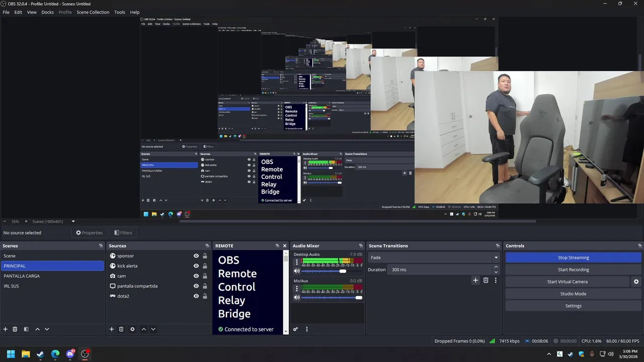The image size is (644, 362).
Task: Open Settings from Controls panel
Action: pos(573,306)
